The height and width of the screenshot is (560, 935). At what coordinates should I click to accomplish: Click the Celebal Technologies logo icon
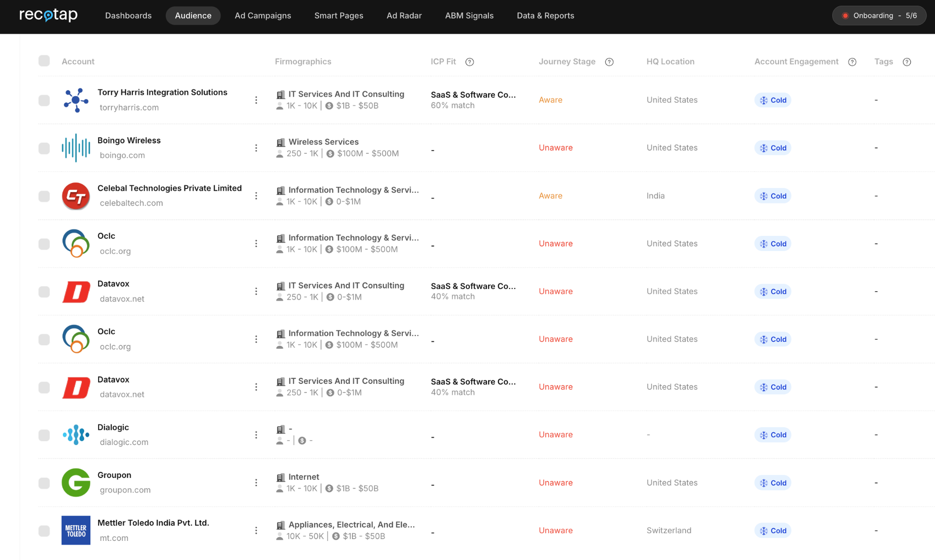coord(76,196)
